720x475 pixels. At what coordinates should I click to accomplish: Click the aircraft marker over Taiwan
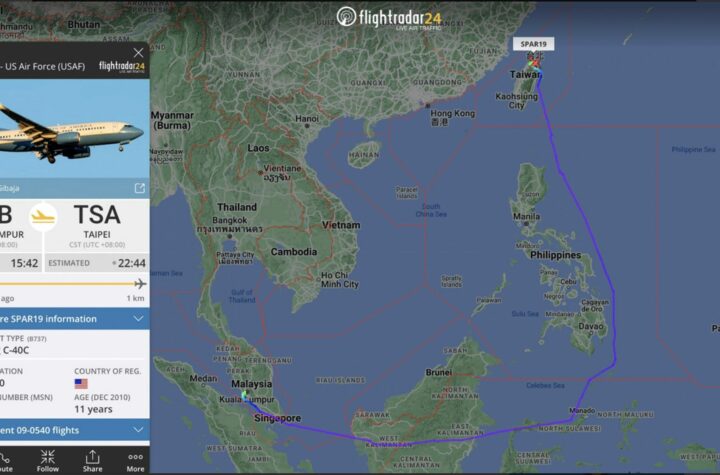click(x=534, y=62)
